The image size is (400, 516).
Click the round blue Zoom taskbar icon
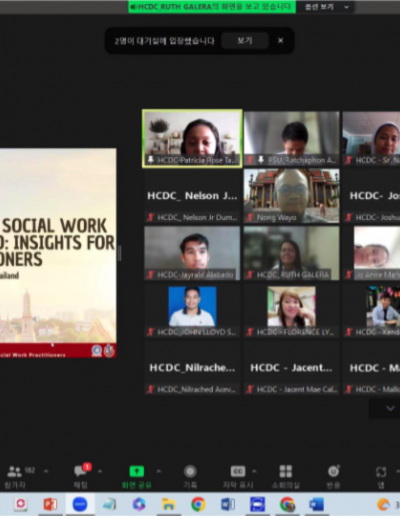(x=80, y=504)
